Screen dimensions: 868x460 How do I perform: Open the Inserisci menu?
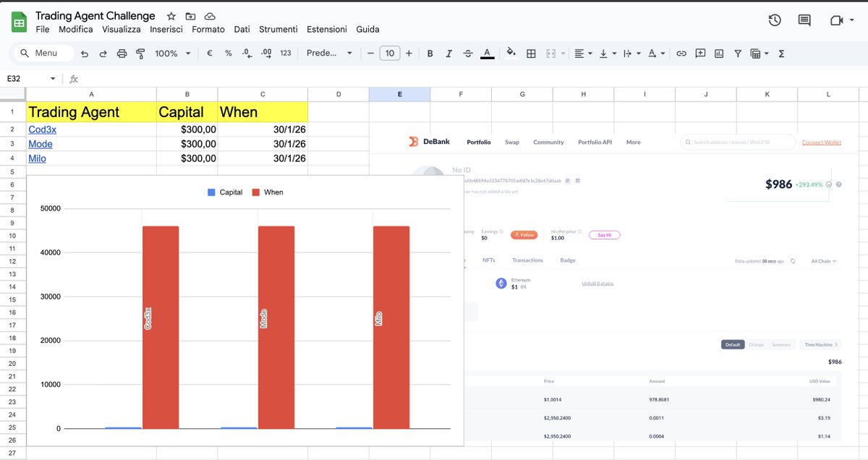point(166,30)
